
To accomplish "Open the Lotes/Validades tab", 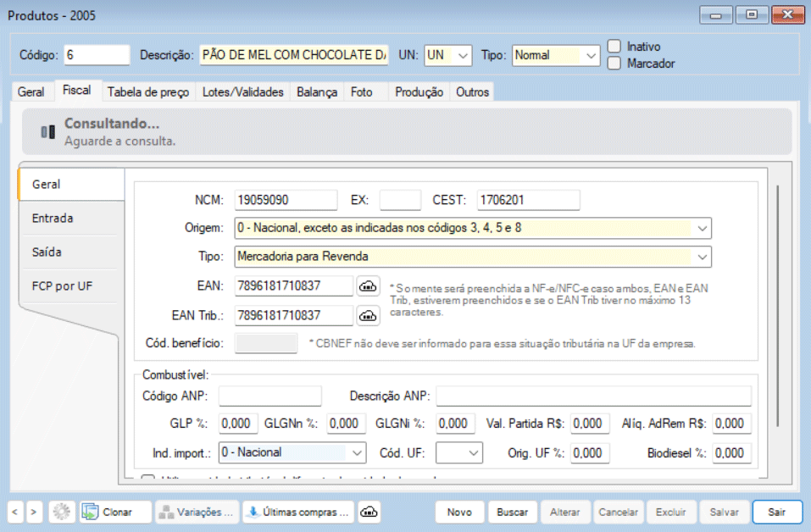I will point(242,91).
